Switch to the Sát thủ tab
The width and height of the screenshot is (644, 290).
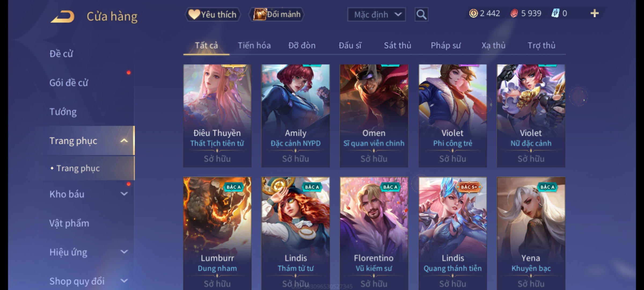(x=397, y=45)
